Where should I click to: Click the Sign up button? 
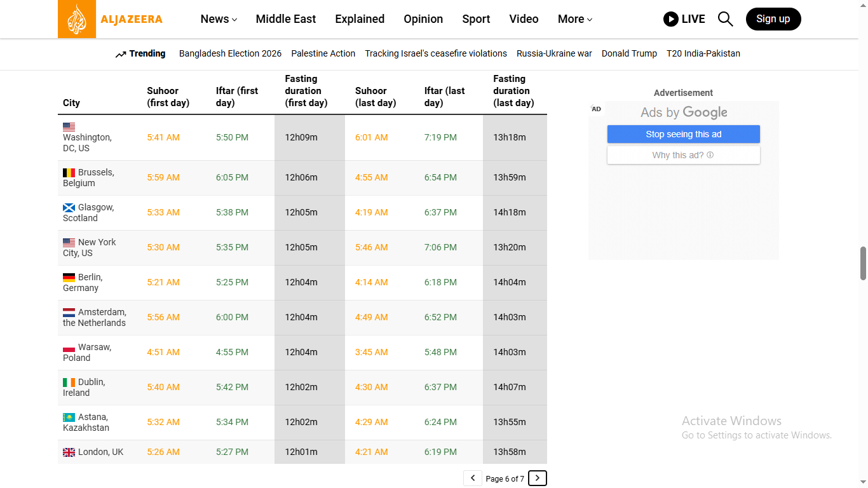pos(773,19)
